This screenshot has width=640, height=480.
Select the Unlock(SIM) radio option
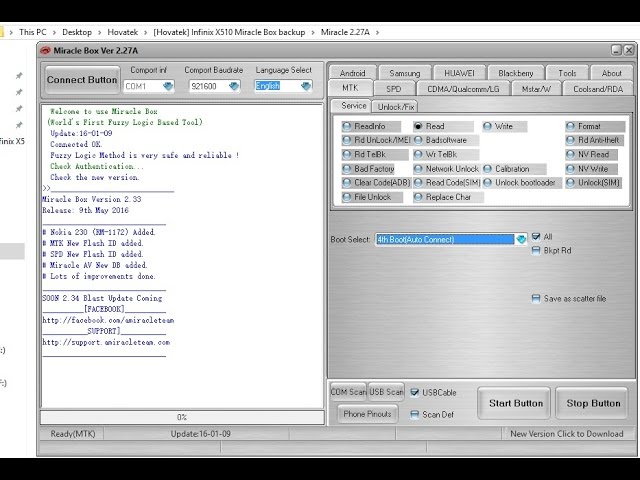pos(570,182)
